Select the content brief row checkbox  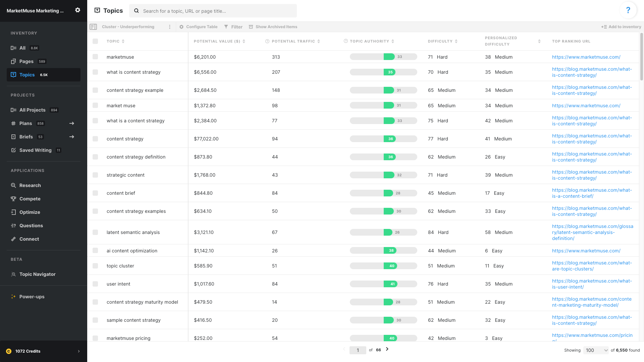[95, 193]
